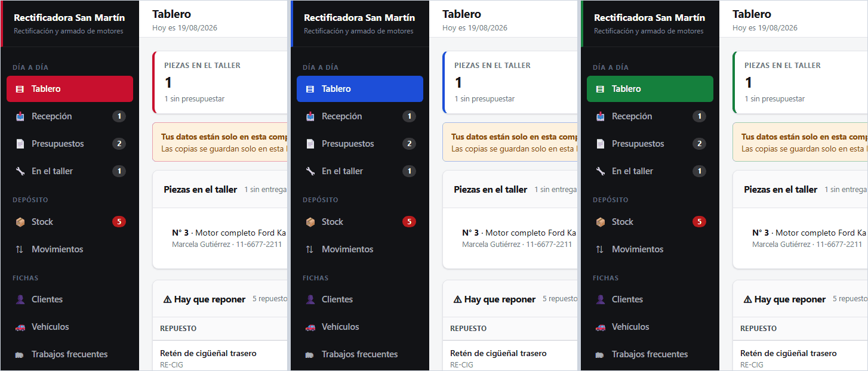The width and height of the screenshot is (868, 371).
Task: Click the Recepción inbox icon in the blue-themed sidebar
Action: pos(310,116)
